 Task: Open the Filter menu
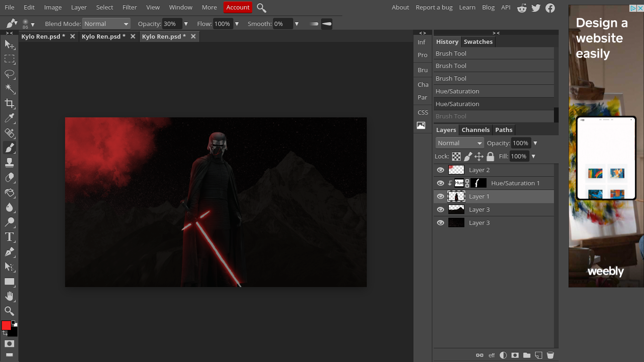(x=130, y=7)
